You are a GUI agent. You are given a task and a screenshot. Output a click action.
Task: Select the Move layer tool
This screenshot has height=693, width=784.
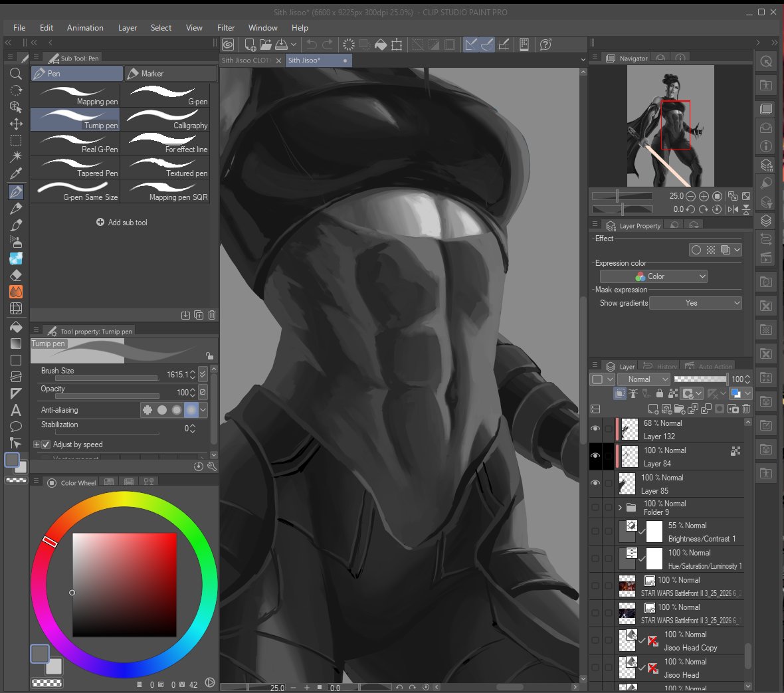point(15,124)
